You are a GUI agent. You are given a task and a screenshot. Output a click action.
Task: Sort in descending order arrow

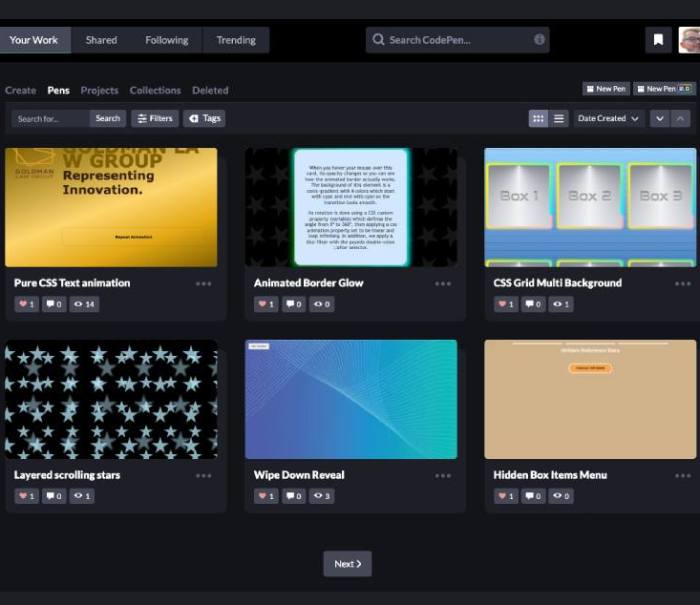659,118
